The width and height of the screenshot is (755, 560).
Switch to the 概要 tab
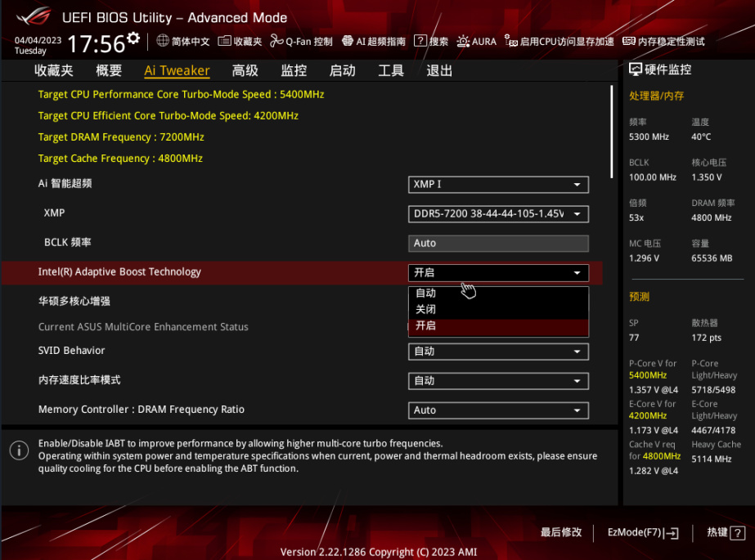click(x=109, y=71)
